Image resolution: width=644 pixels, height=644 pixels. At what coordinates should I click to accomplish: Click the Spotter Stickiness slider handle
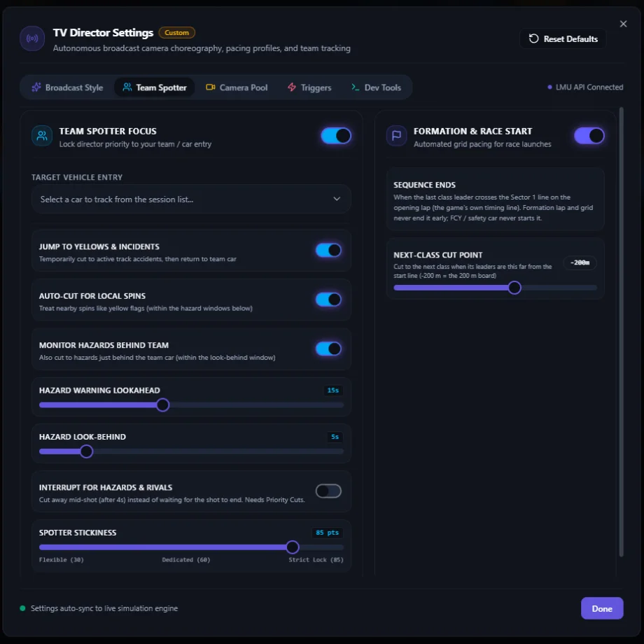pos(293,547)
